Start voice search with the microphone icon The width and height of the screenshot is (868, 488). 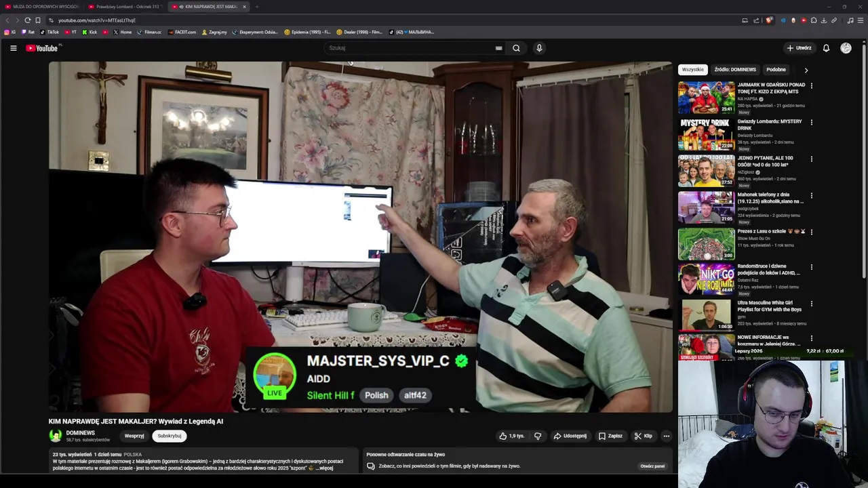coord(539,48)
